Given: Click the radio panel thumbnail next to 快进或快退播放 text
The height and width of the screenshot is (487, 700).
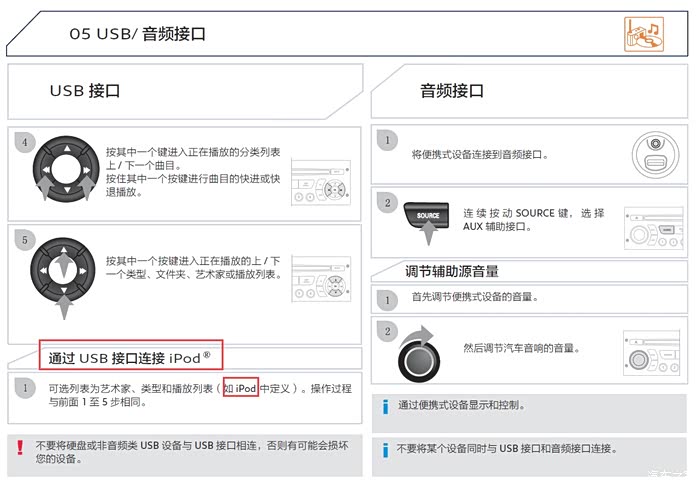Looking at the screenshot, I should click(x=321, y=182).
